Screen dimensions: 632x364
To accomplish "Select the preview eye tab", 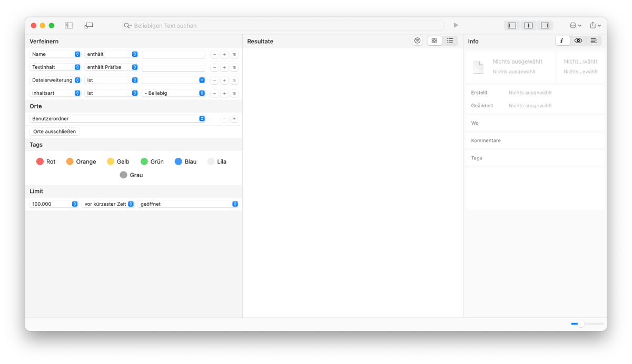I will pos(578,41).
